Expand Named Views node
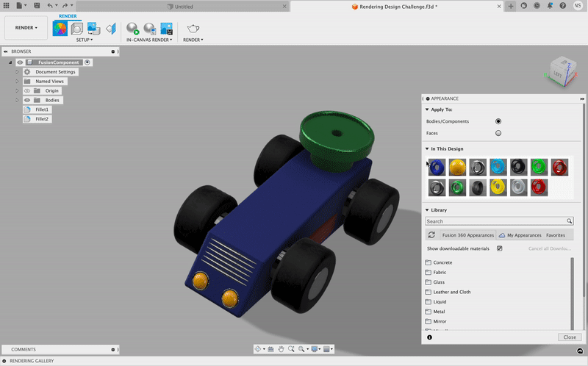The image size is (588, 366). point(17,82)
